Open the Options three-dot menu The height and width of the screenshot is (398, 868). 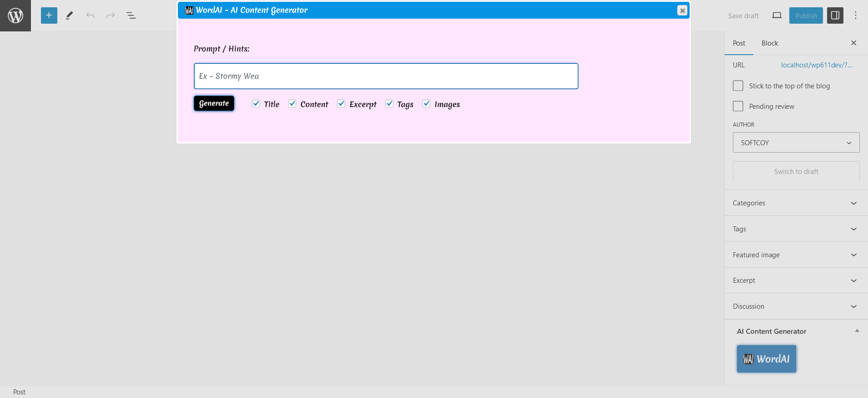pos(856,15)
